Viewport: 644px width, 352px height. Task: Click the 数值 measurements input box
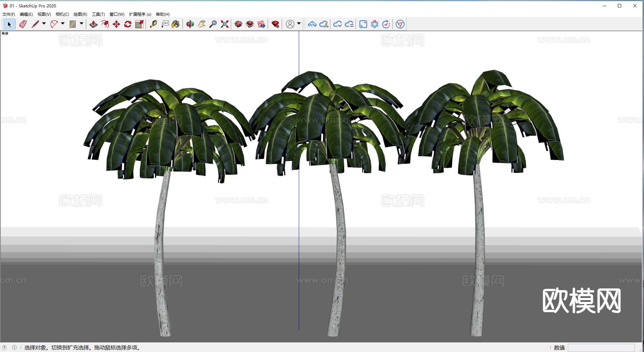601,348
